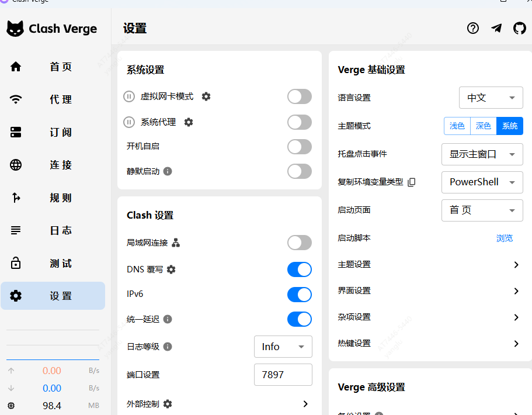Open the 日志等级 Info dropdown
Image resolution: width=532 pixels, height=415 pixels.
tap(283, 347)
